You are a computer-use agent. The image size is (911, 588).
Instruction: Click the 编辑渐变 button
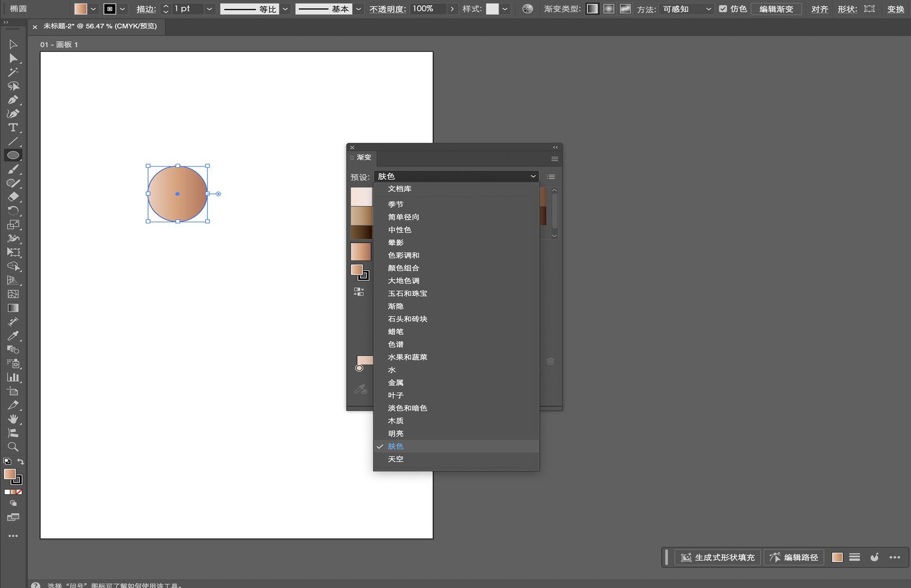pos(777,9)
